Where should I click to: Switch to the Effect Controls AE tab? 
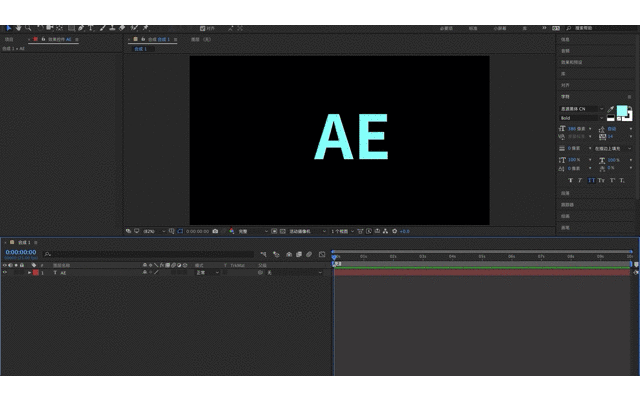tap(60, 40)
